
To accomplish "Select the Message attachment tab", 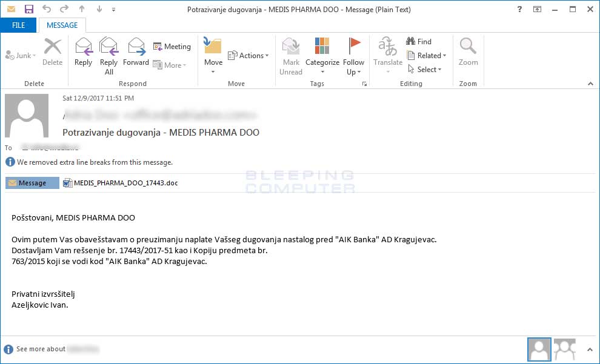I will (x=32, y=183).
